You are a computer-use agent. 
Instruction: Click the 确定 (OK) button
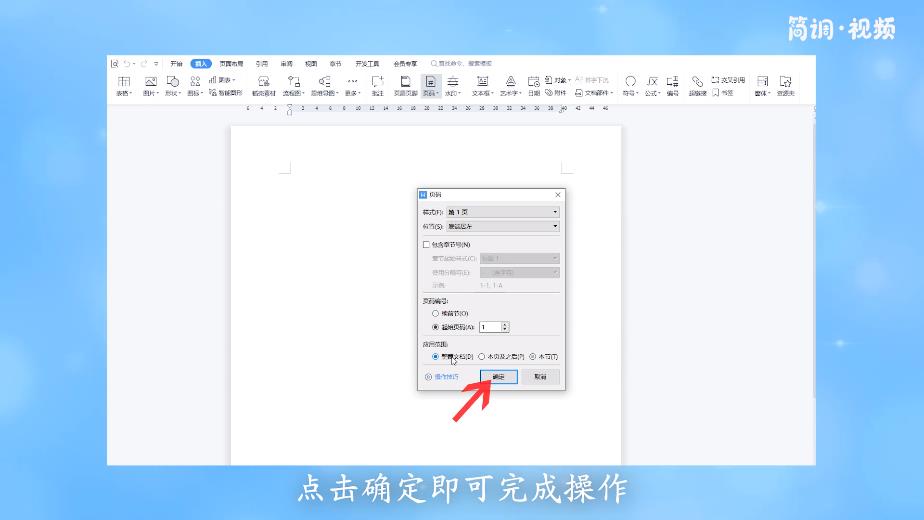click(499, 377)
